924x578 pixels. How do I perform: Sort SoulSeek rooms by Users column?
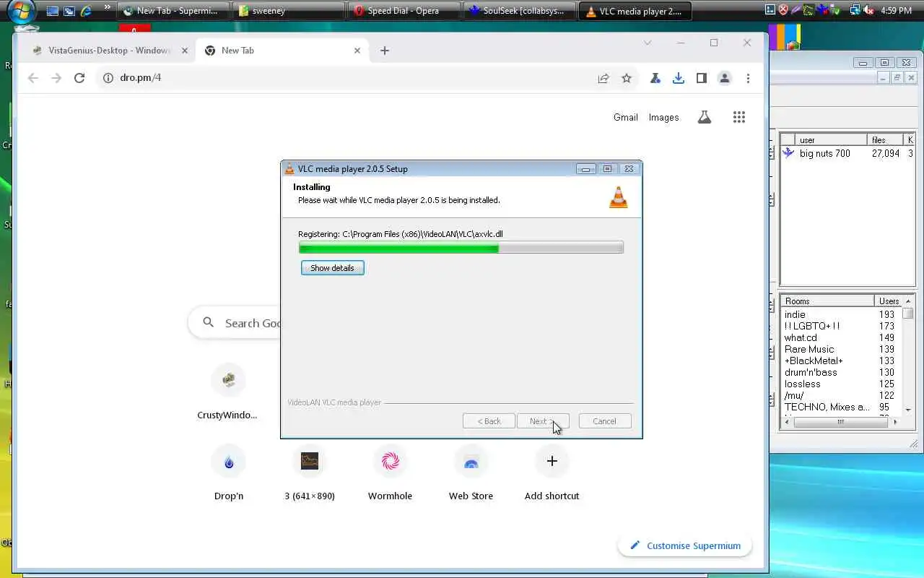coord(889,301)
